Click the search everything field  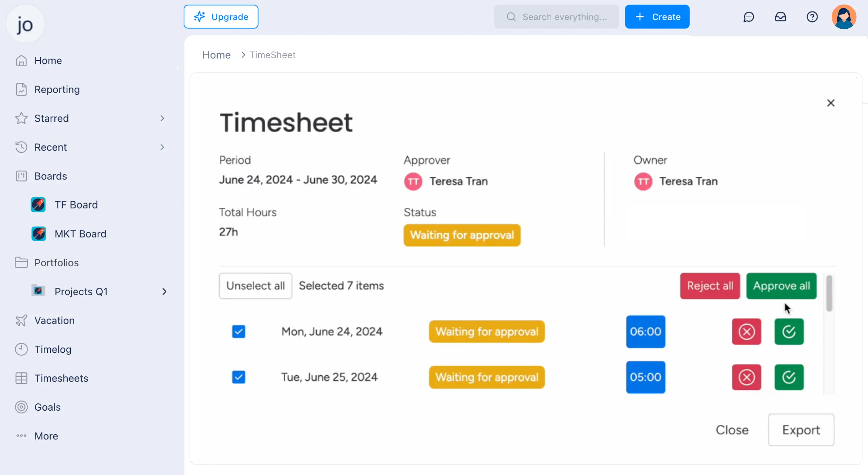[556, 17]
